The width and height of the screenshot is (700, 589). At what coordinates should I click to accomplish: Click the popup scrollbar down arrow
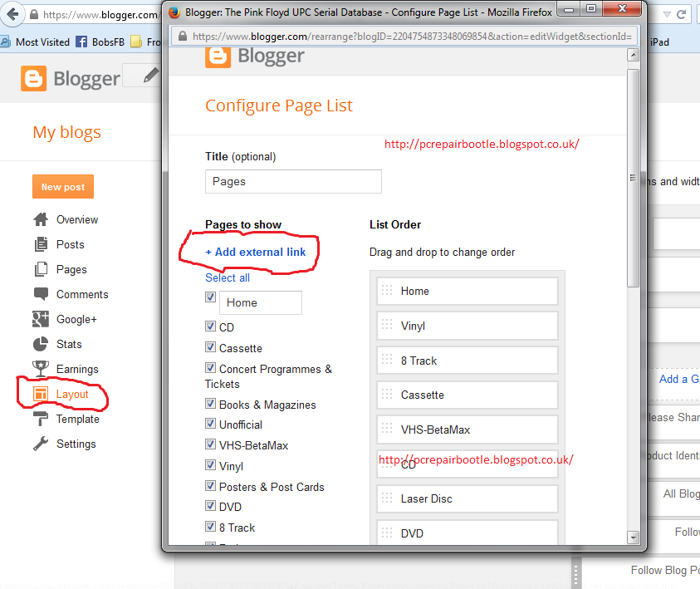(633, 537)
